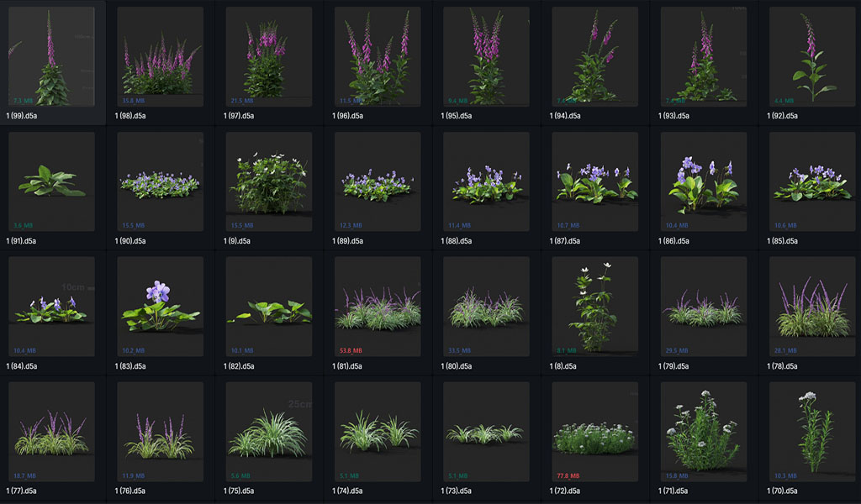Select the 1 (71).d5a white flowering shrub thumbnail

coord(703,432)
